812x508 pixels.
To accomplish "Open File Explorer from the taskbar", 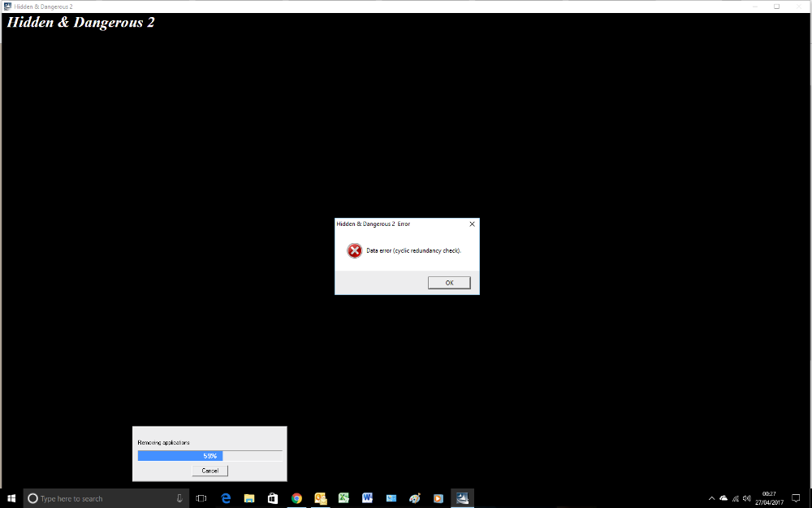I will [249, 498].
